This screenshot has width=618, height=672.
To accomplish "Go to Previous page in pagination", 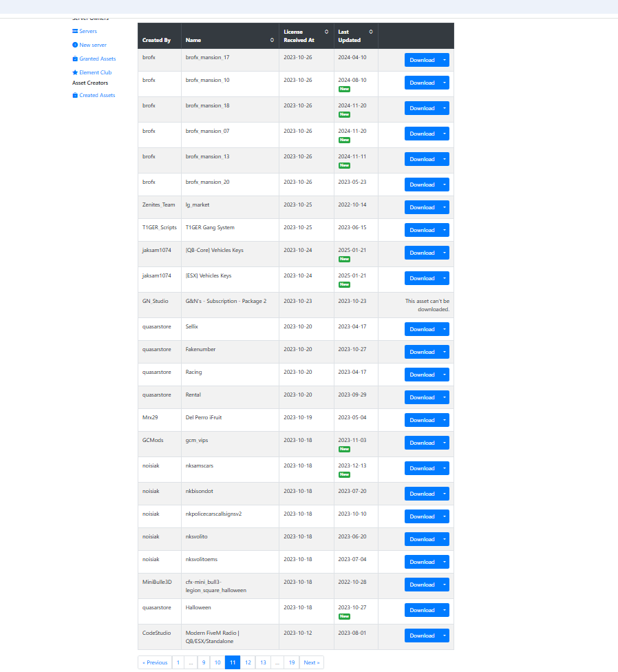I will 155,662.
